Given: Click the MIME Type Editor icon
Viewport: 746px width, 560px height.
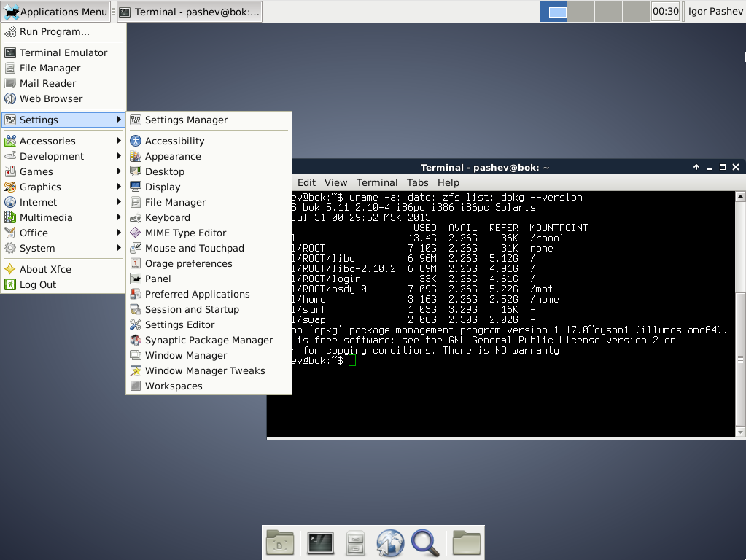Looking at the screenshot, I should (136, 233).
